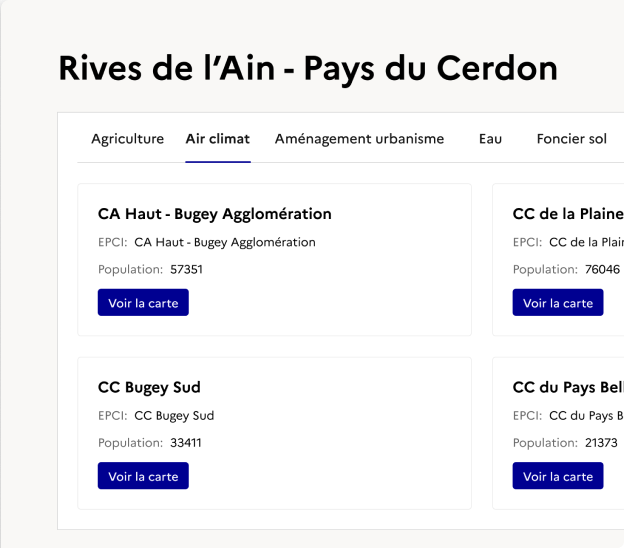Click the population value 57351
This screenshot has width=624, height=549.
186,269
